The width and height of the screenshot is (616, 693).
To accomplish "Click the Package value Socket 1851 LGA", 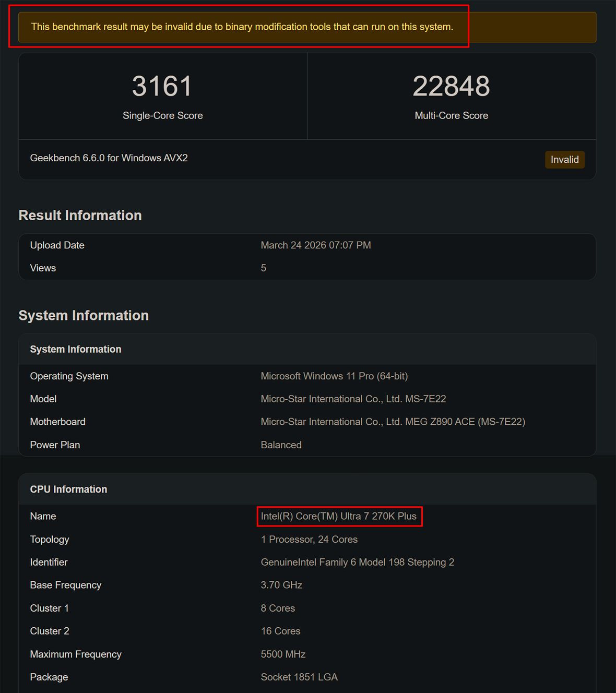I will (299, 677).
